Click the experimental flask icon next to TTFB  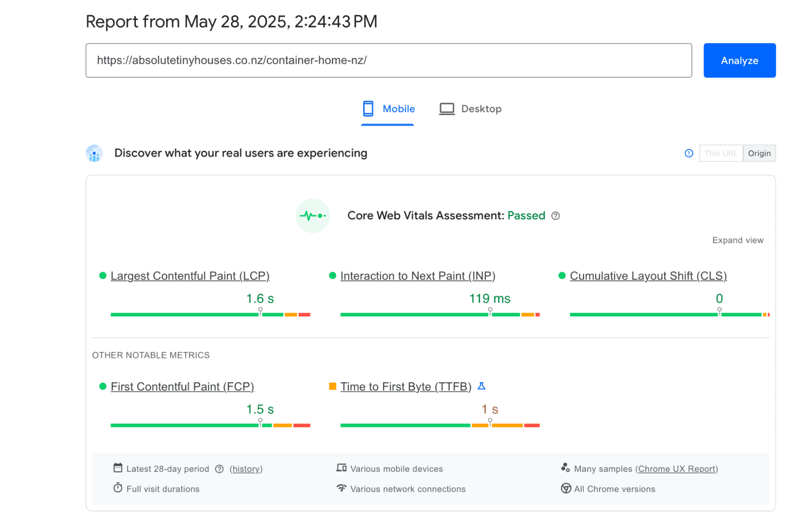click(x=481, y=386)
